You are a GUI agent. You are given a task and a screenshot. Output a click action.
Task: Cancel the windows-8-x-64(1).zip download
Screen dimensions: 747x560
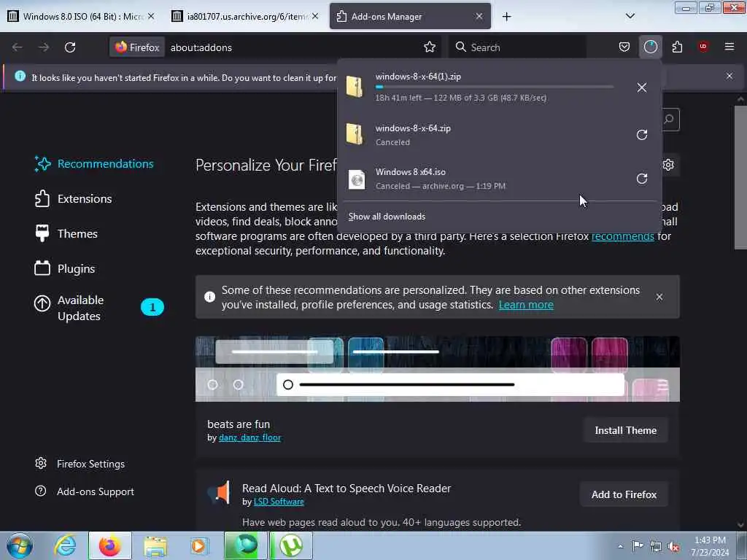point(642,87)
